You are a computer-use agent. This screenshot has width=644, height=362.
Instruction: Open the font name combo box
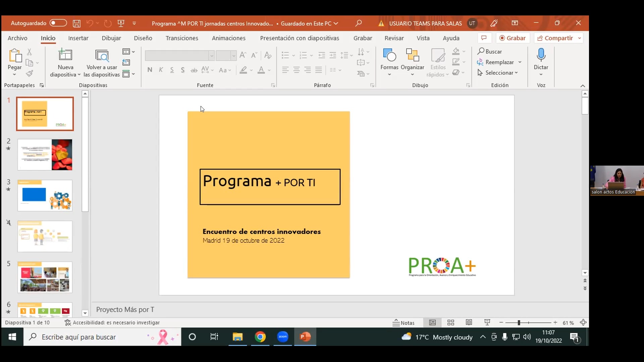point(180,56)
